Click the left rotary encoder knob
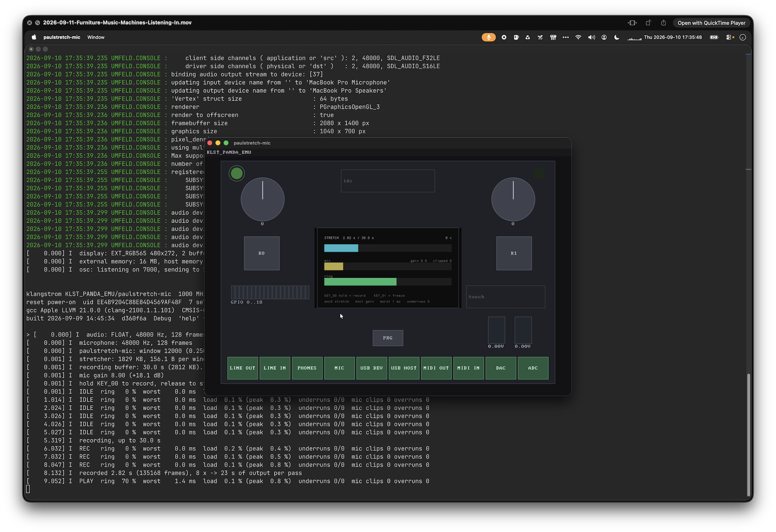This screenshot has height=532, width=776. pyautogui.click(x=263, y=199)
